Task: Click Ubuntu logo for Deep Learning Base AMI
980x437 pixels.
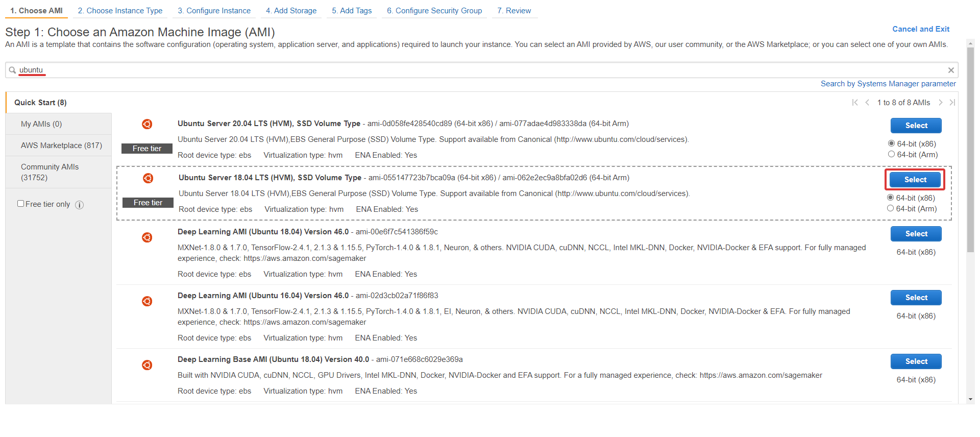Action: coord(147,365)
